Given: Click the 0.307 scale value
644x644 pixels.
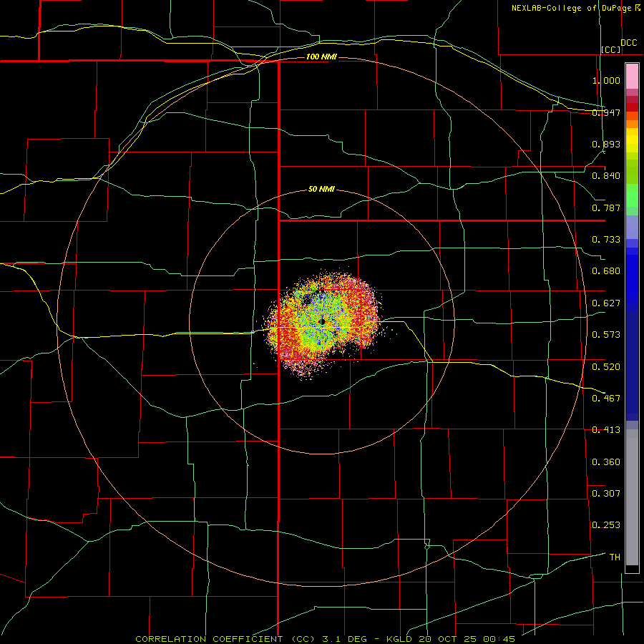Looking at the screenshot, I should tap(606, 494).
